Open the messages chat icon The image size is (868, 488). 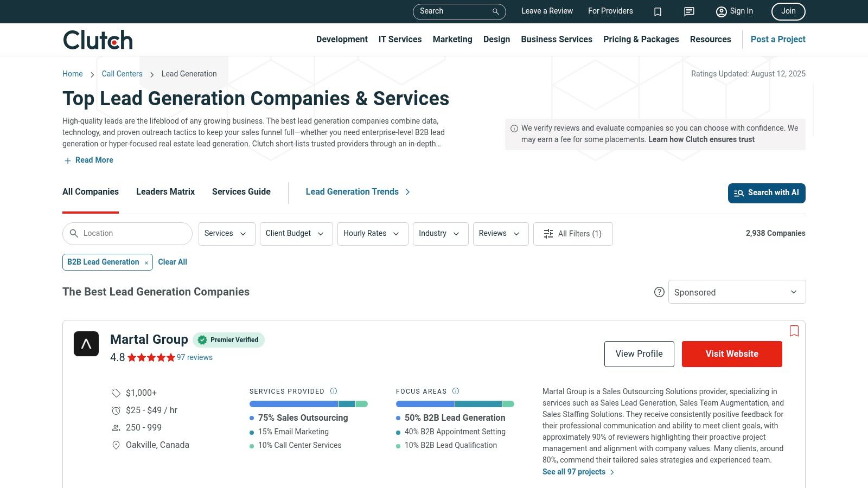[689, 11]
